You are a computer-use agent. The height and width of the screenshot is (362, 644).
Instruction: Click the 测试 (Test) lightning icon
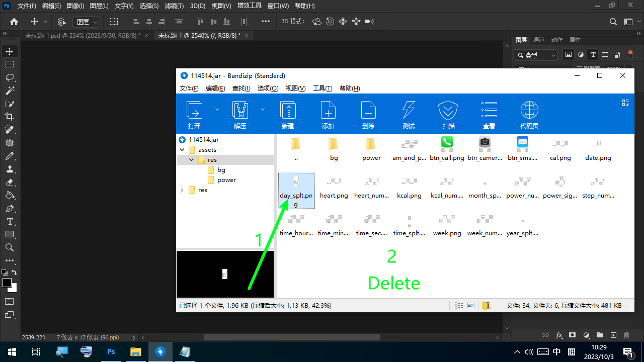click(409, 110)
